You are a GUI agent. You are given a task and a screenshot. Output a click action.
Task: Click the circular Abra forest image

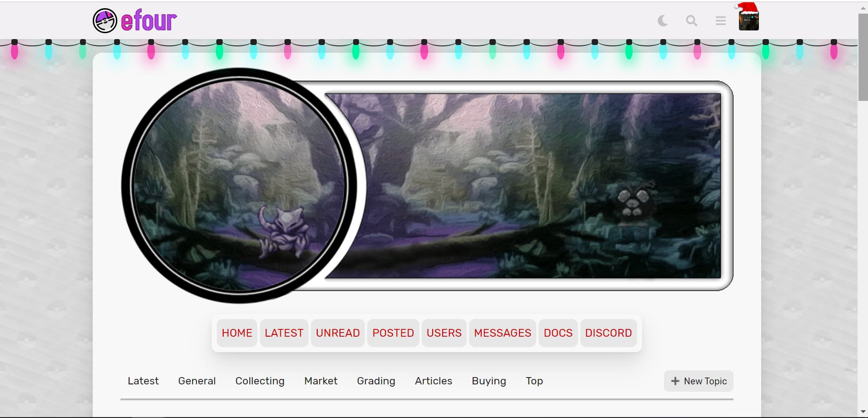(x=239, y=185)
